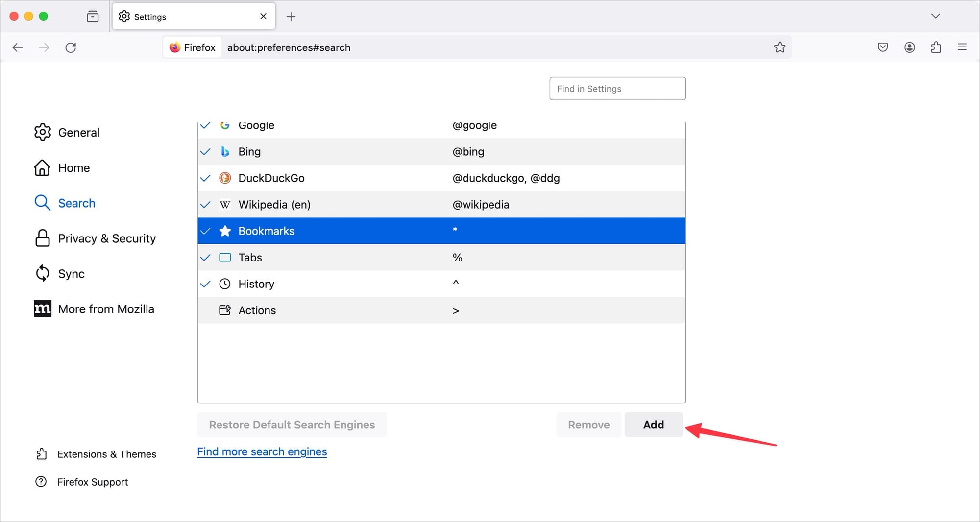Open the Privacy & Security category
980x522 pixels.
click(x=95, y=238)
